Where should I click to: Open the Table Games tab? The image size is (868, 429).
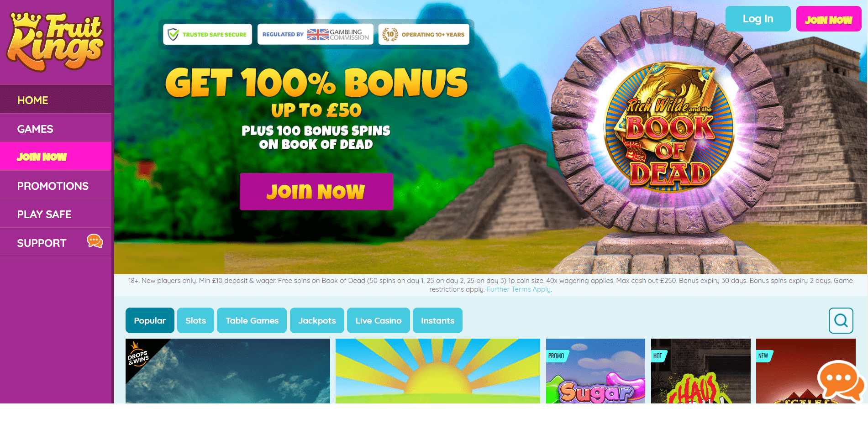[x=252, y=320]
